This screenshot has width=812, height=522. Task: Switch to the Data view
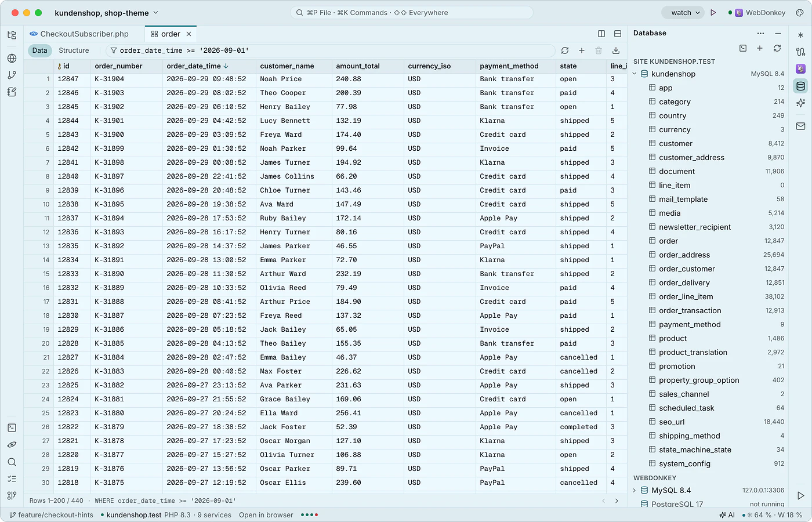39,50
